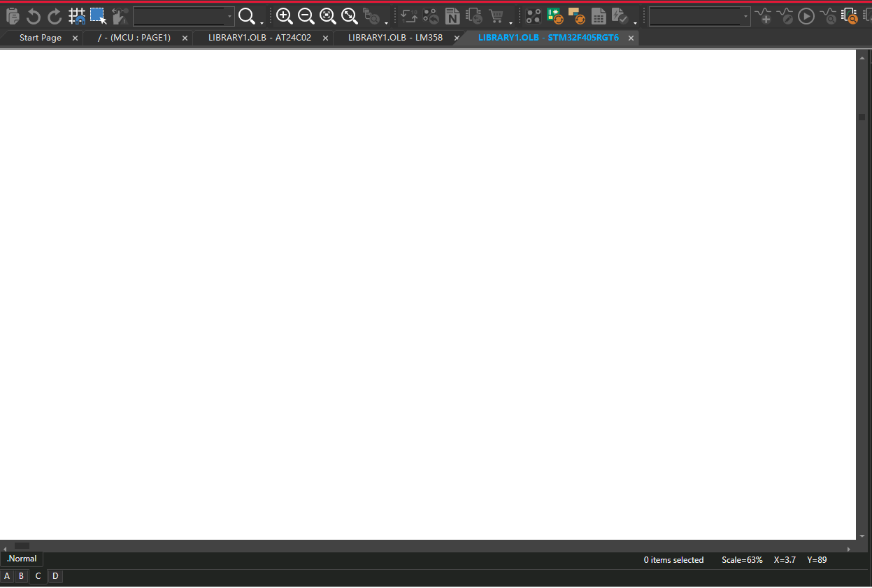This screenshot has height=588, width=872.
Task: Click the vertical scrollbar thumb
Action: click(x=862, y=117)
